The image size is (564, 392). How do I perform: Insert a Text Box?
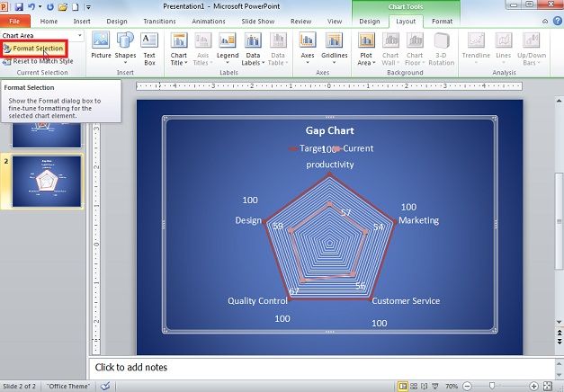pyautogui.click(x=149, y=49)
